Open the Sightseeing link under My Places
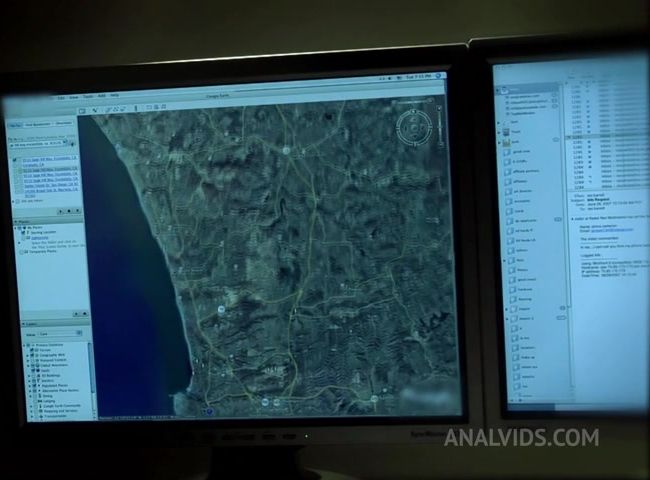Image resolution: width=650 pixels, height=480 pixels. pyautogui.click(x=39, y=238)
